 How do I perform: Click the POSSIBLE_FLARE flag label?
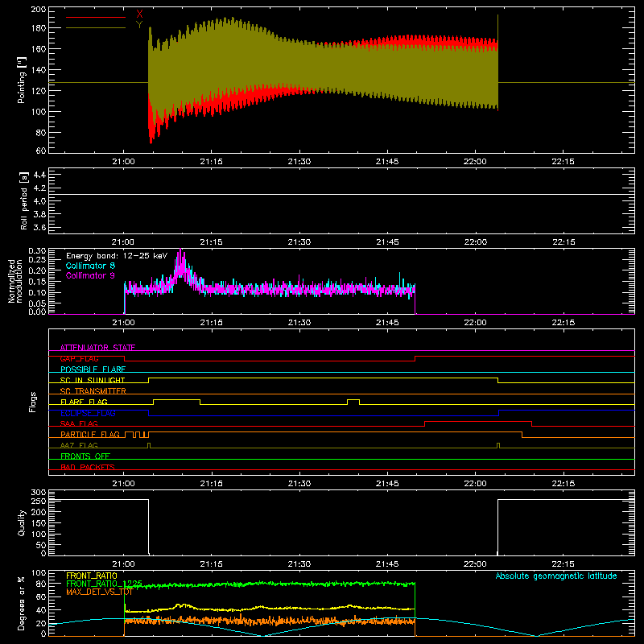pyautogui.click(x=93, y=369)
